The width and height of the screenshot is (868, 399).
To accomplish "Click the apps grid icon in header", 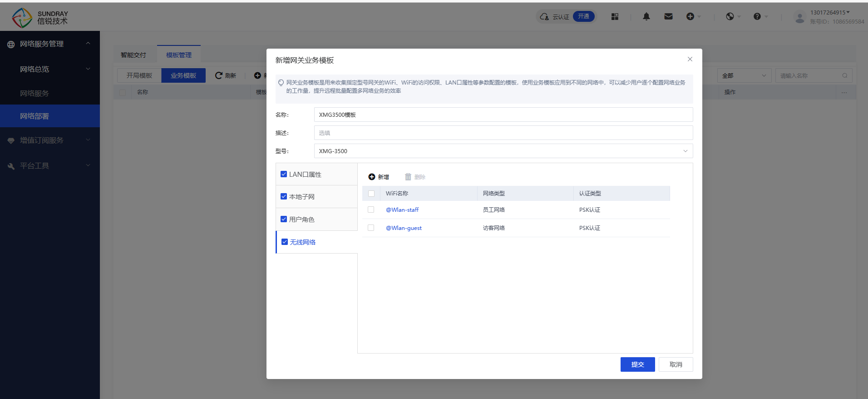I will tap(615, 16).
